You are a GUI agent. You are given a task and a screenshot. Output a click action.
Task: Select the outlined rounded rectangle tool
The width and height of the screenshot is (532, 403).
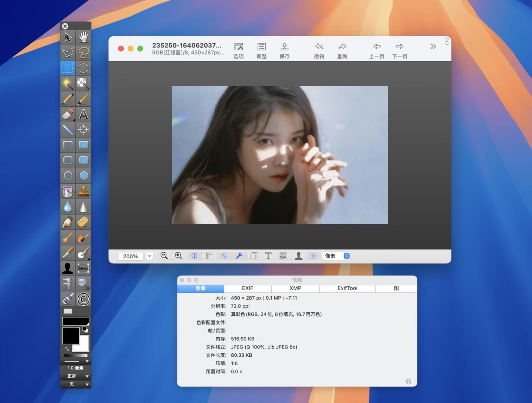(x=68, y=160)
